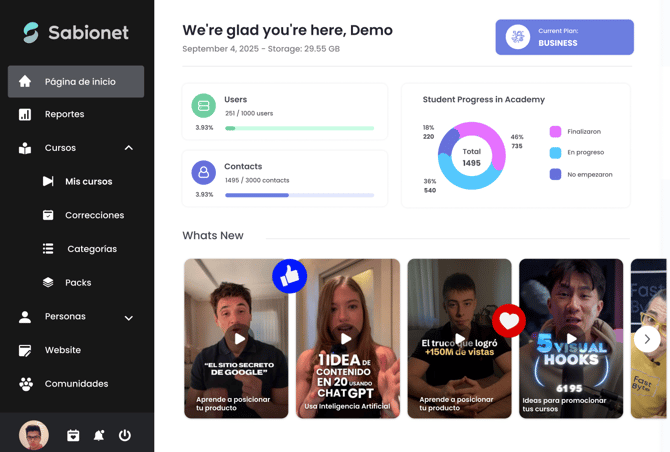
Task: Click the calendar icon in bottom bar
Action: [x=73, y=435]
